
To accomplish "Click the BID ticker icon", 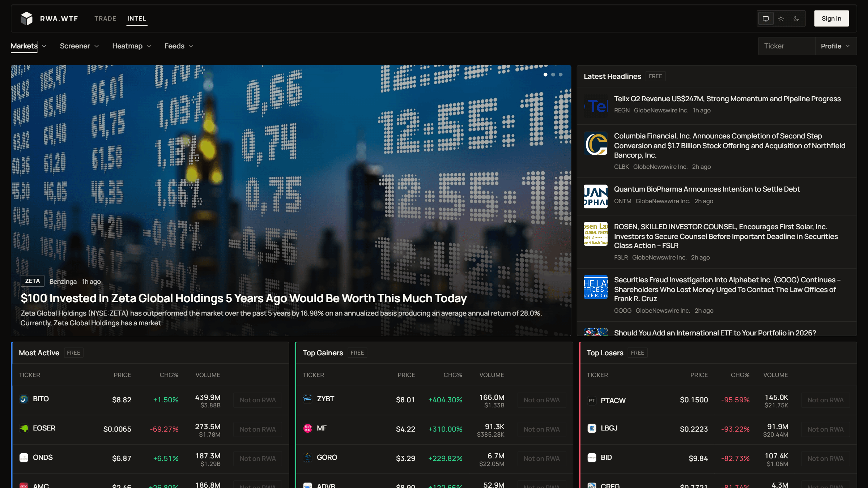I will [x=592, y=458].
